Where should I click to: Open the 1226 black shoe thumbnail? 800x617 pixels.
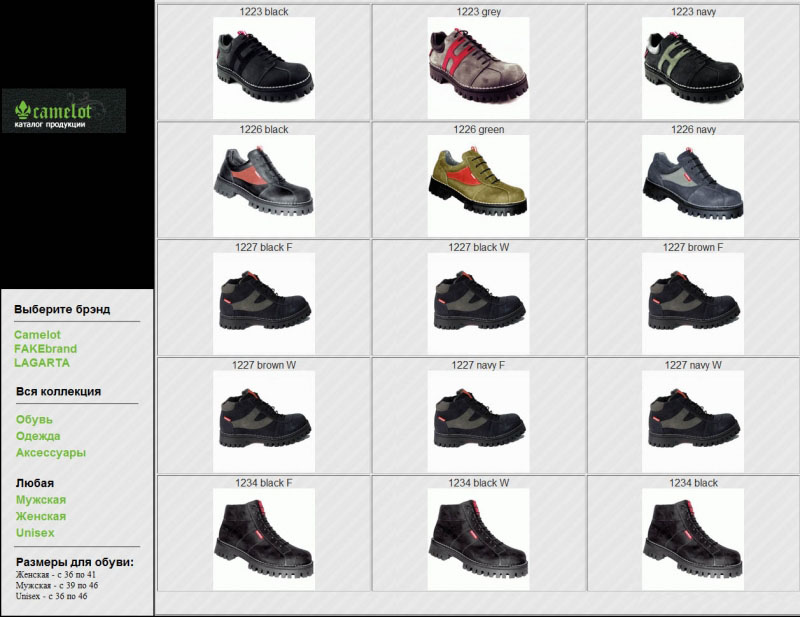point(264,186)
